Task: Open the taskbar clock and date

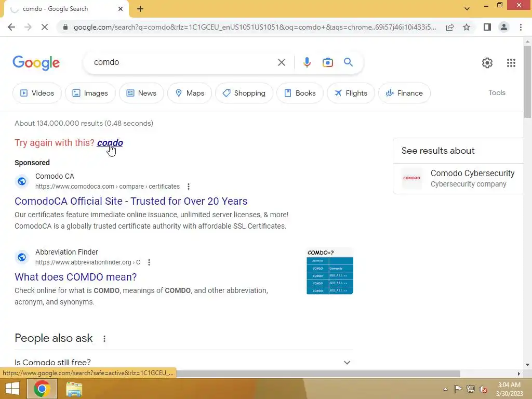Action: click(509, 389)
